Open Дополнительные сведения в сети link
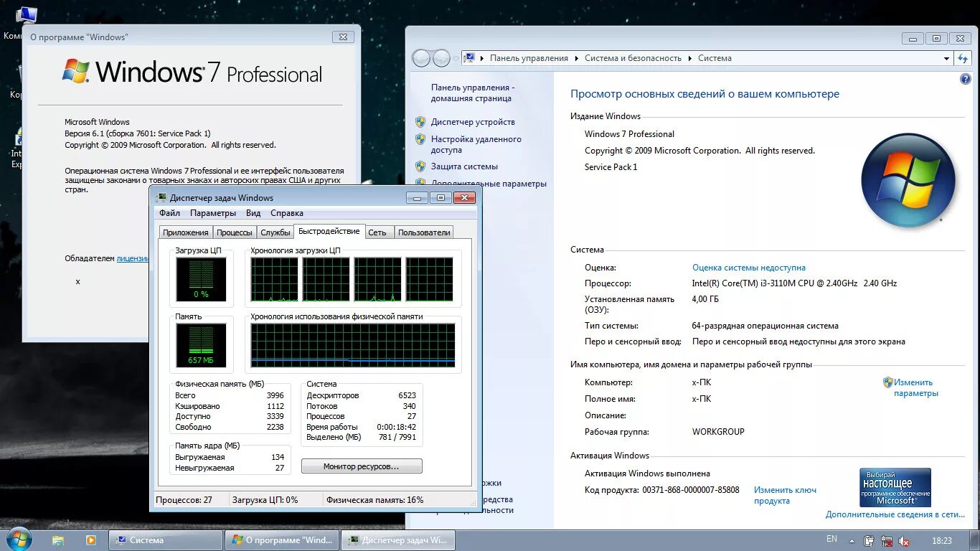The height and width of the screenshot is (551, 980). 895,514
